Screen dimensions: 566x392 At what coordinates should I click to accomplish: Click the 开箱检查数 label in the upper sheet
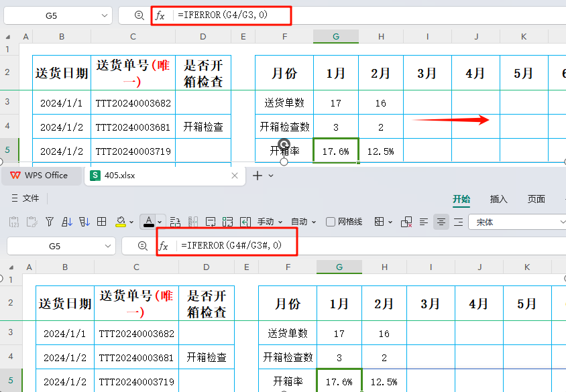(x=284, y=127)
